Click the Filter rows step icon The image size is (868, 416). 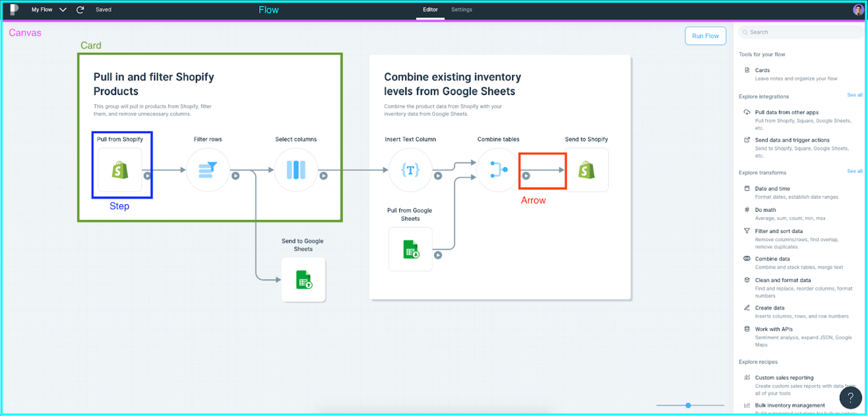point(208,170)
